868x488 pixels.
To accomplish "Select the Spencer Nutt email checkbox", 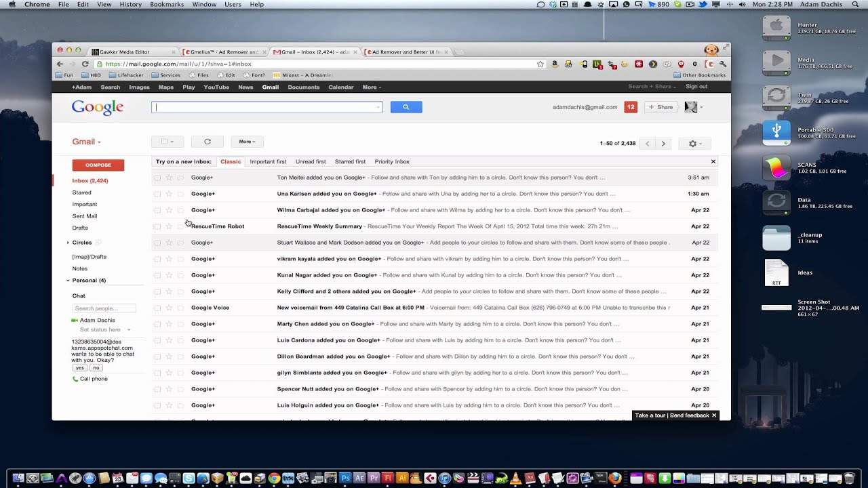I will click(x=157, y=389).
